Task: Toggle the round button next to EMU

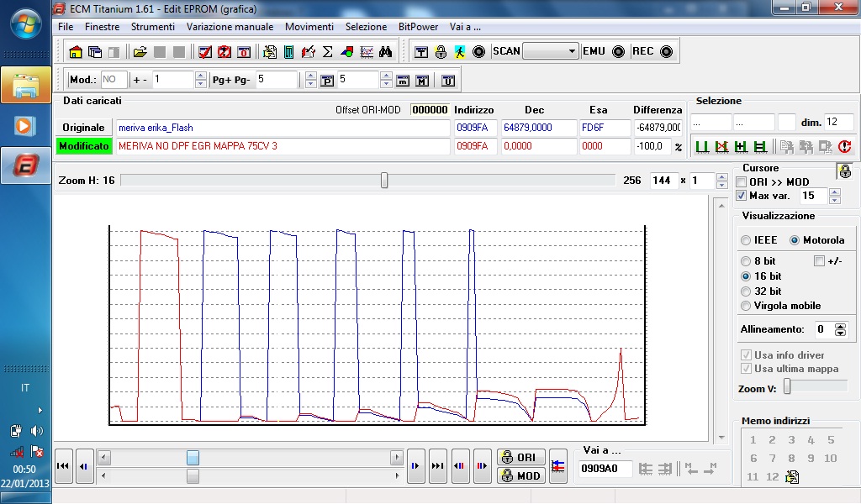Action: pos(618,51)
